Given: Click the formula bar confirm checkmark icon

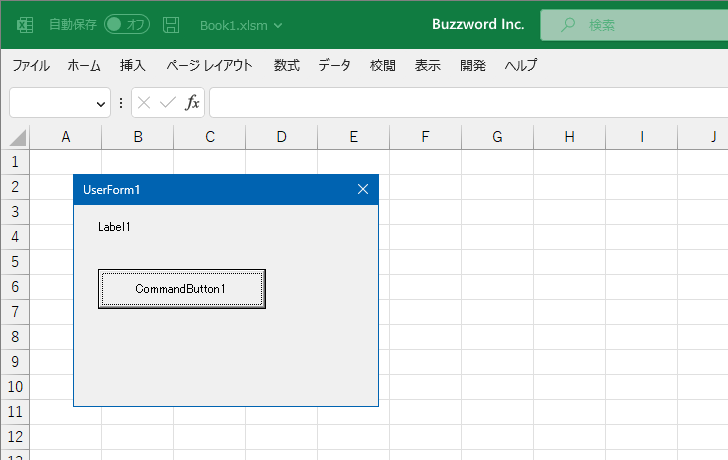Looking at the screenshot, I should pyautogui.click(x=168, y=103).
